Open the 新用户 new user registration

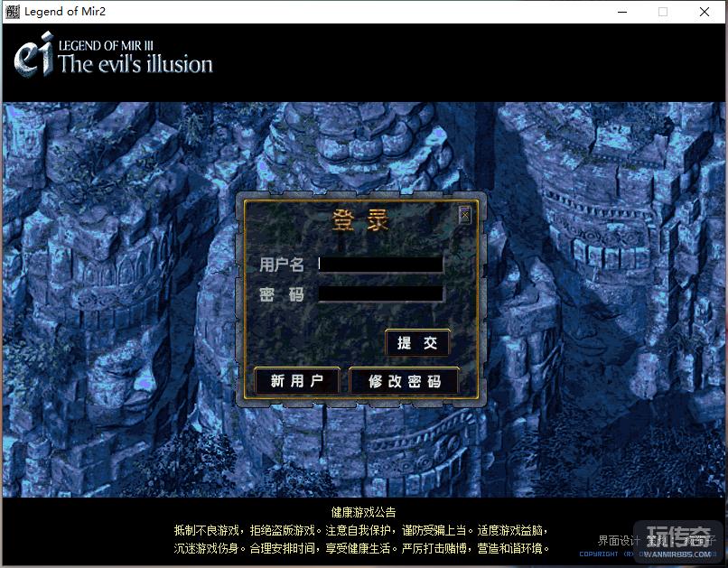tap(296, 381)
